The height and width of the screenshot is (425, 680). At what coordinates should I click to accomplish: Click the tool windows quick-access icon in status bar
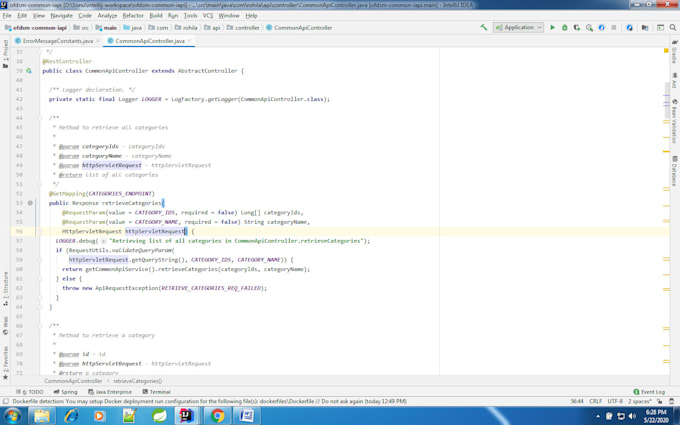(x=6, y=402)
